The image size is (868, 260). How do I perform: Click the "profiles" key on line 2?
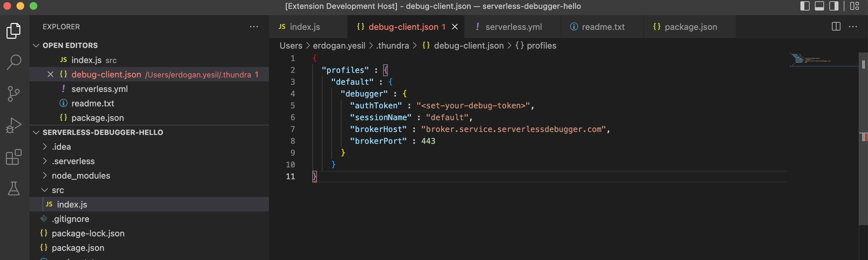click(x=345, y=70)
